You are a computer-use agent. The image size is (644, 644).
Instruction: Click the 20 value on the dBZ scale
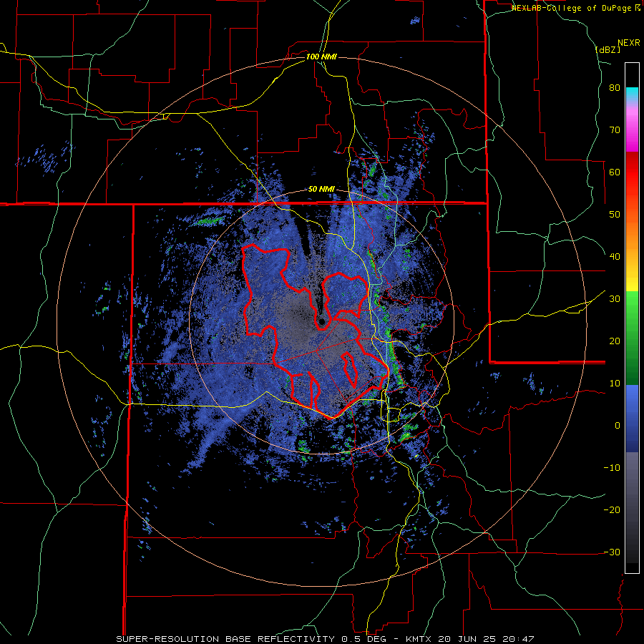(615, 341)
